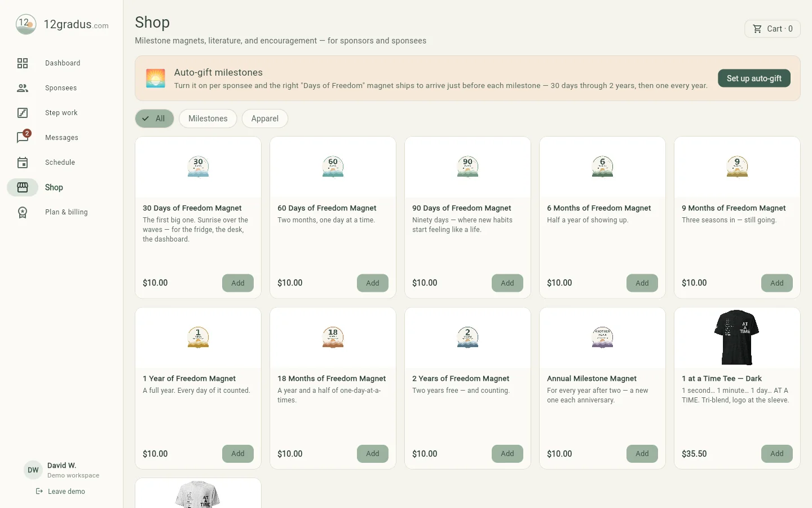
Task: Click the Set up auto-gift button
Action: point(754,78)
